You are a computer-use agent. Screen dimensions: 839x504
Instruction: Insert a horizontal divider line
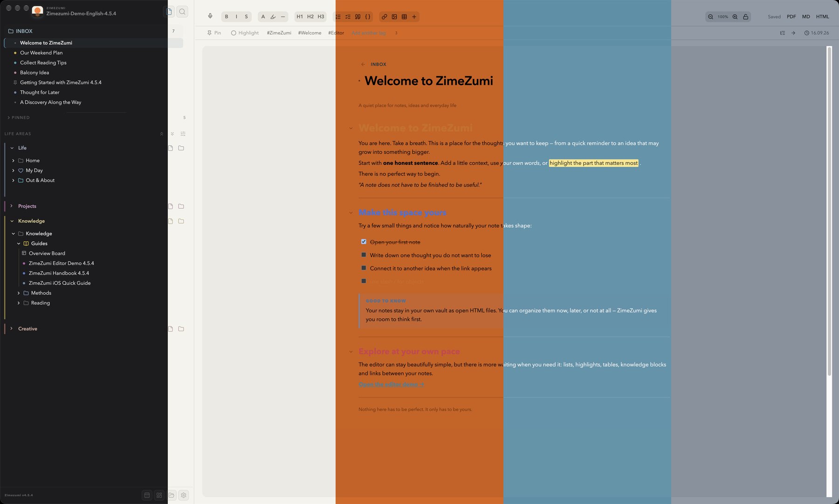click(283, 17)
